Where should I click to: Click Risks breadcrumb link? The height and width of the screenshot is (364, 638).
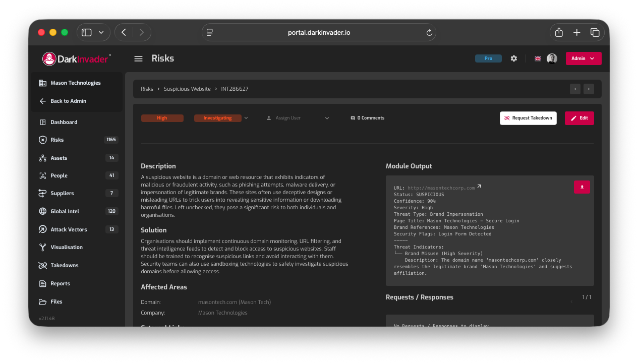tap(147, 89)
